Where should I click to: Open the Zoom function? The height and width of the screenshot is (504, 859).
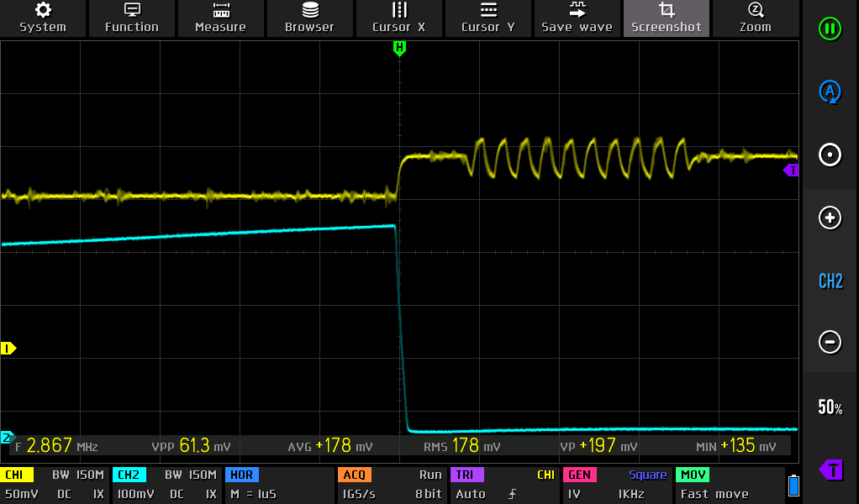coord(755,18)
